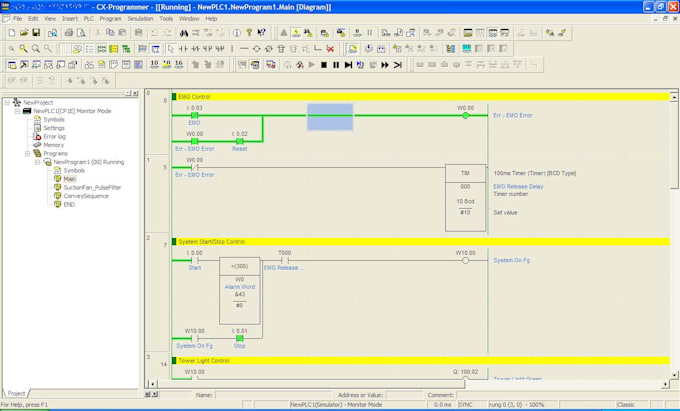Open the Insert menu
The image size is (680, 411).
(x=70, y=19)
